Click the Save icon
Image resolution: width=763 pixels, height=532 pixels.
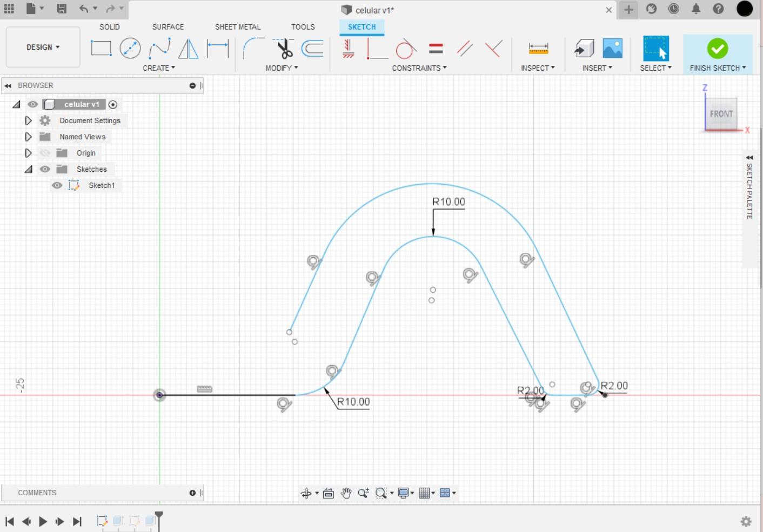click(x=62, y=9)
